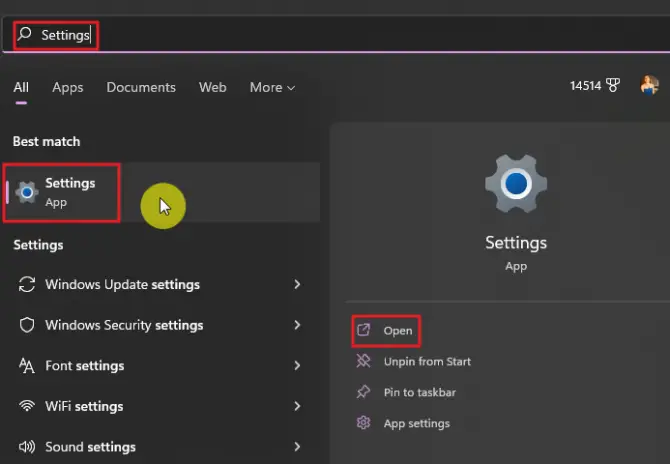The image size is (670, 464).
Task: Click the Pin to taskbar pin icon
Action: 363,392
